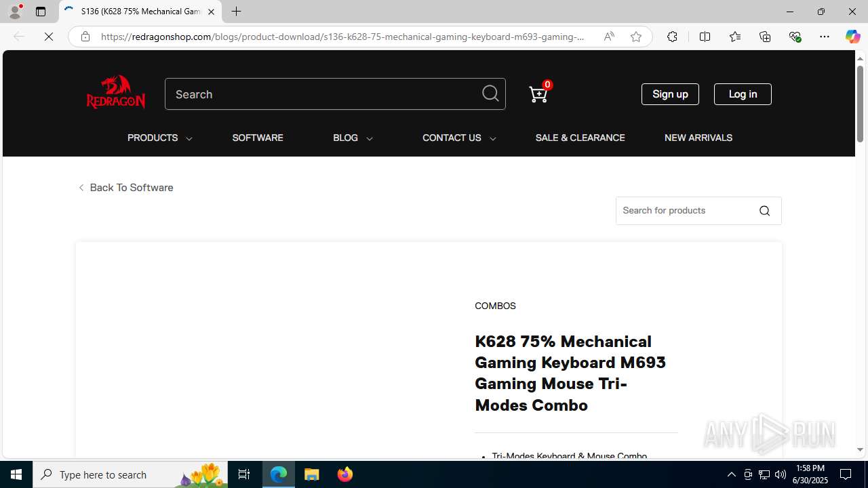This screenshot has height=488, width=868.
Task: Open the Copilot icon
Action: pyautogui.click(x=852, y=37)
